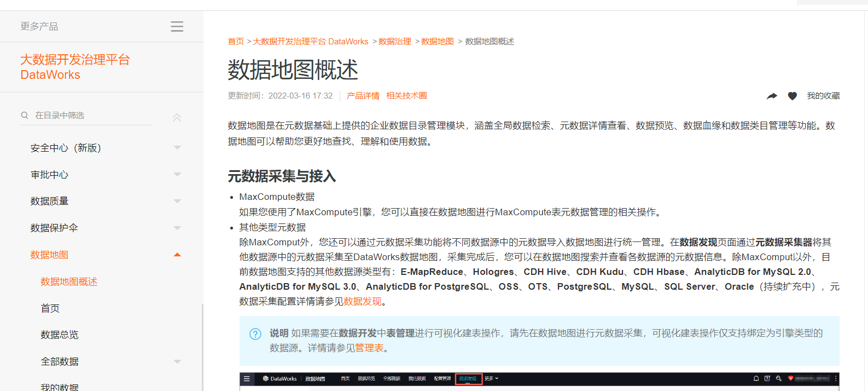Viewport: 868px width, 391px height.
Task: Select 数据保护伞 in sidebar
Action: [54, 228]
